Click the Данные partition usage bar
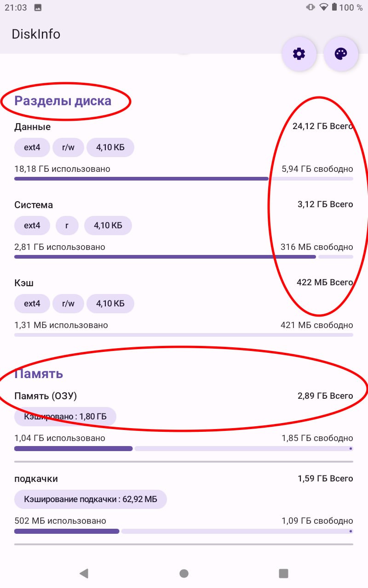The image size is (368, 588). click(x=184, y=179)
